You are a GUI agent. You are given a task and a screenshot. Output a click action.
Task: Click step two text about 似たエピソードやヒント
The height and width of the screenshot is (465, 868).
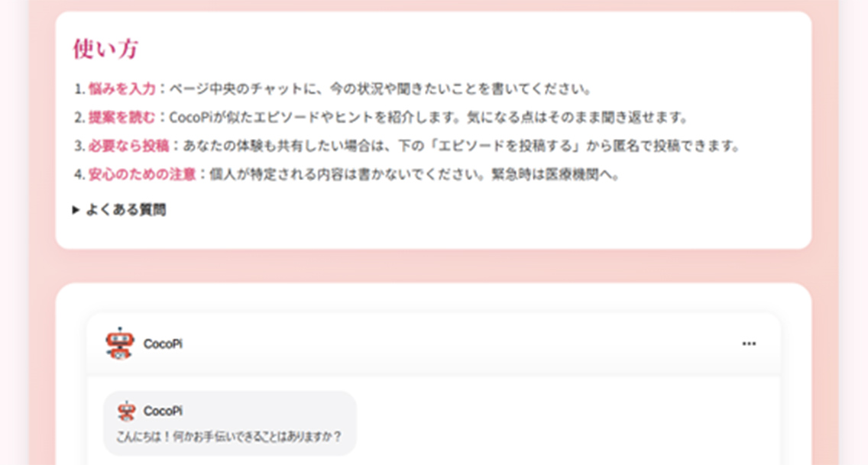coord(429,118)
